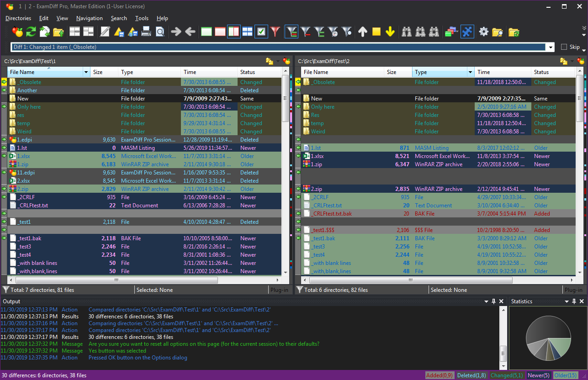Open the Tools menu

tap(142, 18)
